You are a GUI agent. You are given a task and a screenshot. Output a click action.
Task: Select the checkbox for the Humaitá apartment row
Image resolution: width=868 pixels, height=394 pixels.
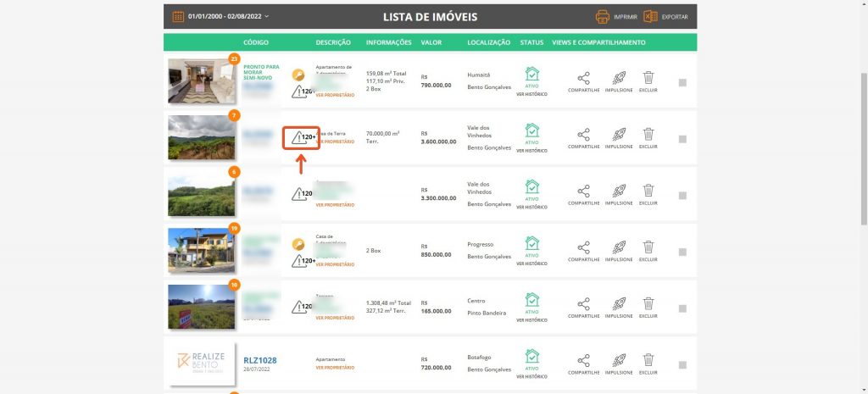click(x=683, y=82)
